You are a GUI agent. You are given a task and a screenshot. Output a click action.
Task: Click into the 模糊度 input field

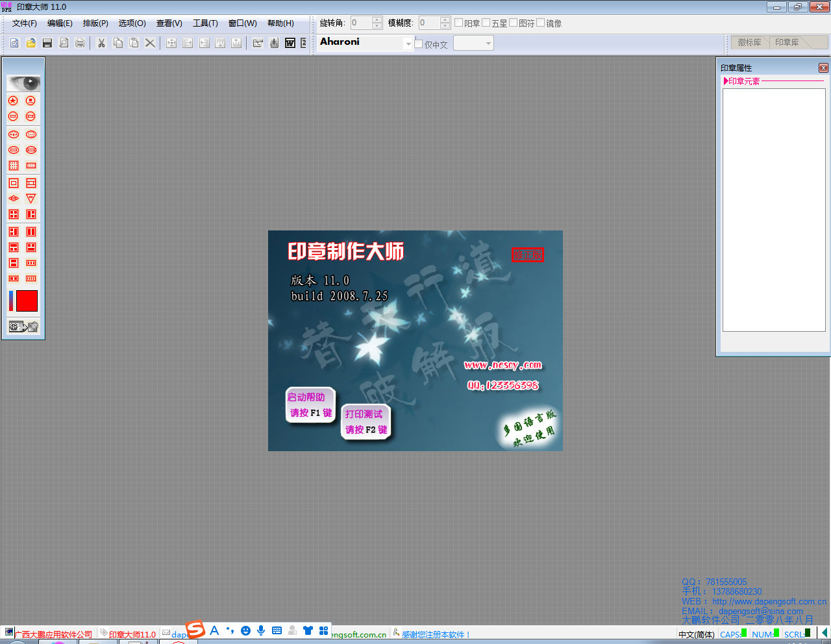(x=428, y=23)
